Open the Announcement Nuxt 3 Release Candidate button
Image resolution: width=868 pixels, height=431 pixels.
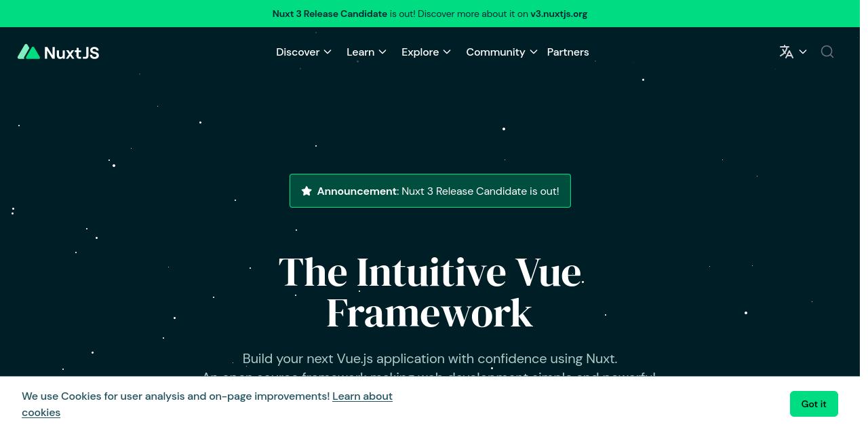click(x=430, y=191)
